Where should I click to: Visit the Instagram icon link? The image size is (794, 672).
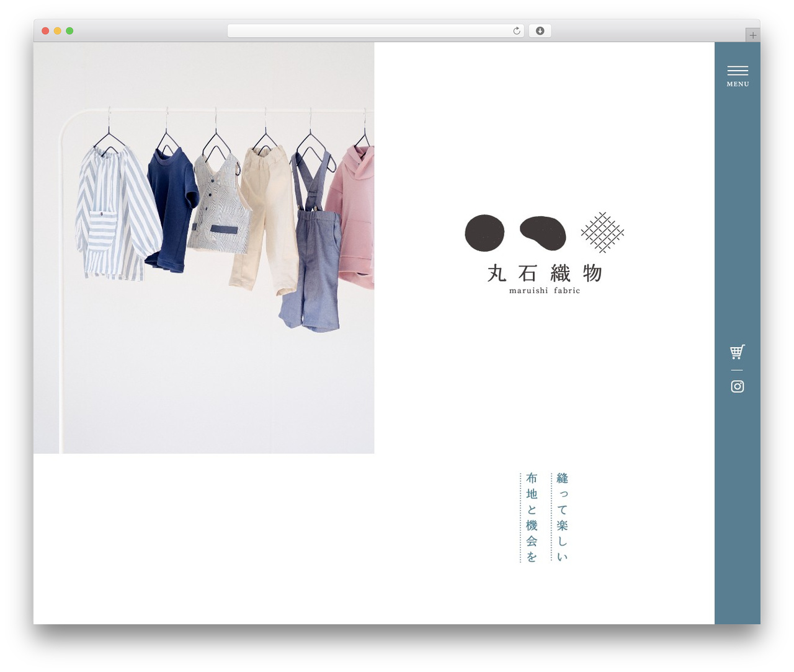tap(737, 386)
